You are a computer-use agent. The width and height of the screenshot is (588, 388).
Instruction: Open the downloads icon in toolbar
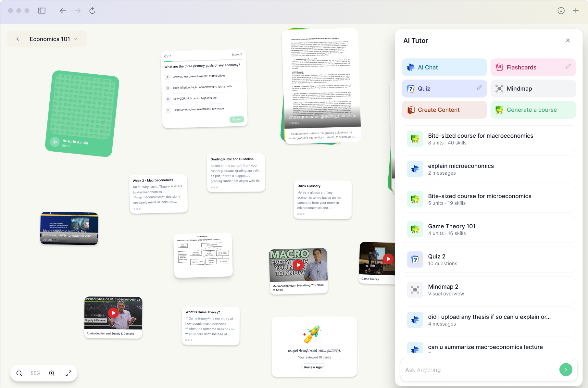pos(561,11)
